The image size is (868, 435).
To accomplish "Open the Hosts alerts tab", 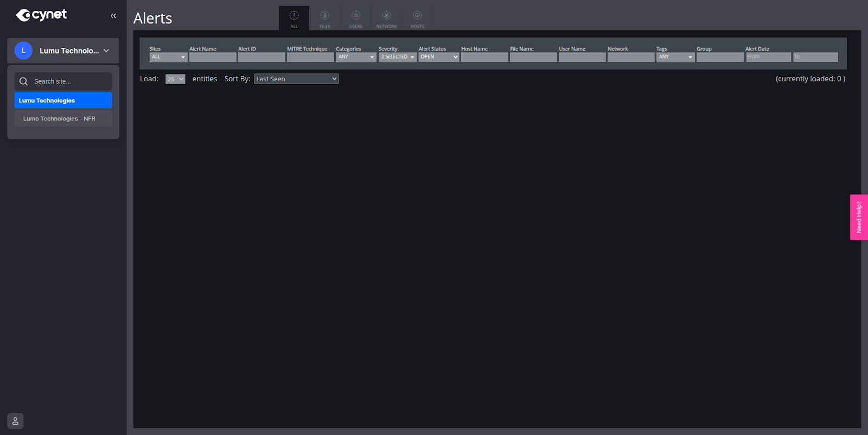I will pos(417,18).
